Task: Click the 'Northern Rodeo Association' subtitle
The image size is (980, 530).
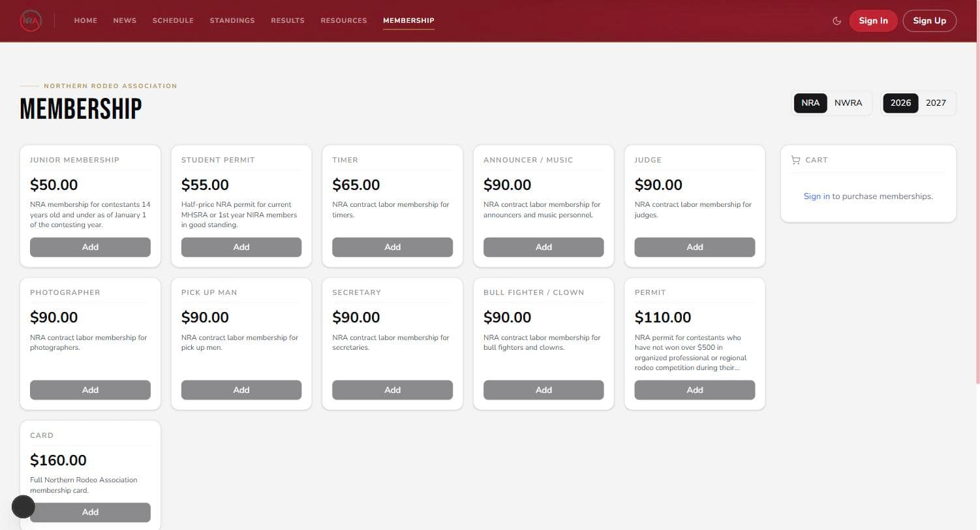Action: 110,86
